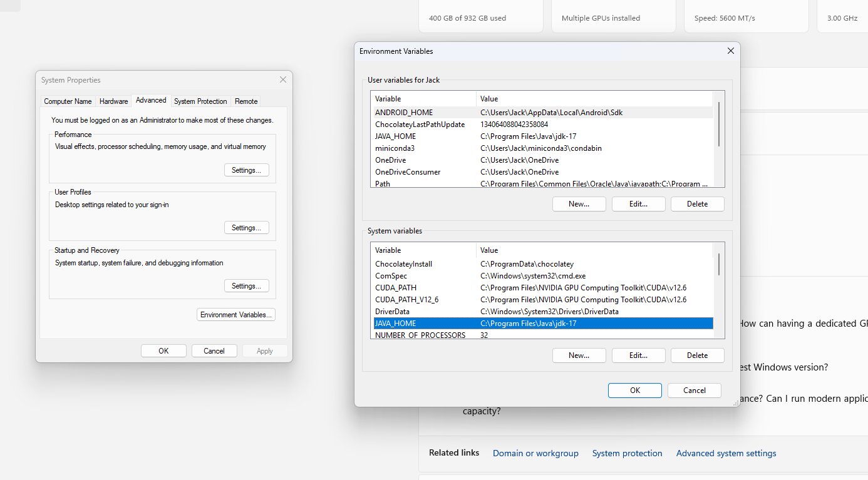Select the System Protection tab

pyautogui.click(x=200, y=101)
